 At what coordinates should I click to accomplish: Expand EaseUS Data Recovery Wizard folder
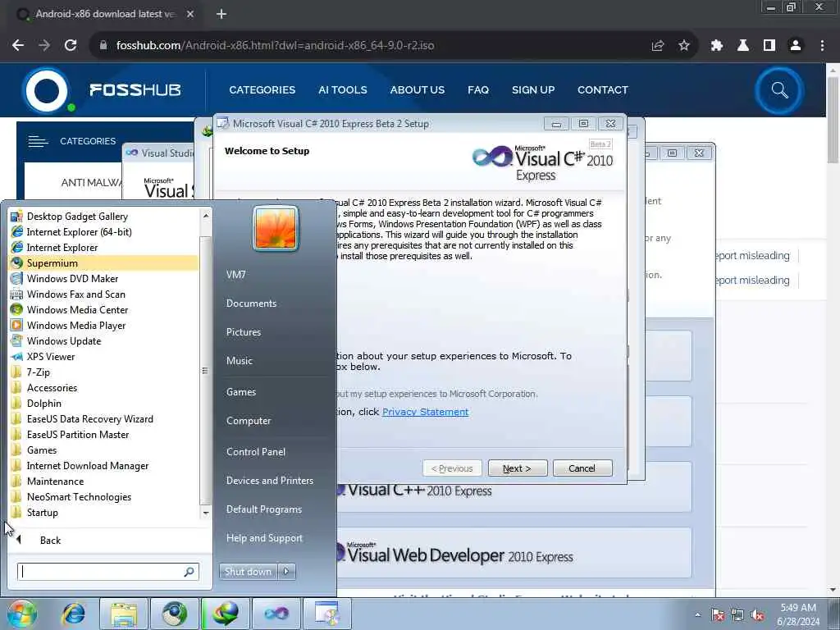pyautogui.click(x=90, y=419)
